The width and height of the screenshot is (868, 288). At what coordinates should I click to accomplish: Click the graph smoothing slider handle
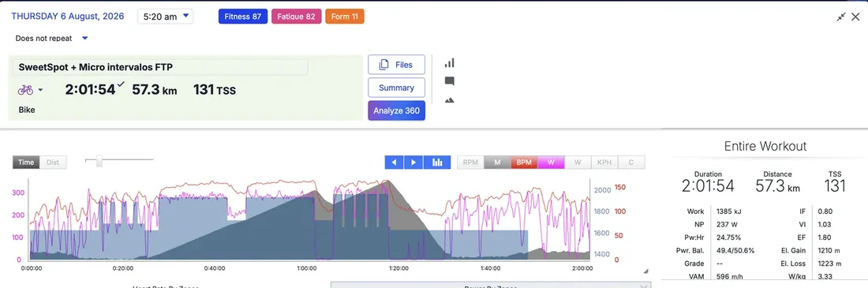click(99, 161)
